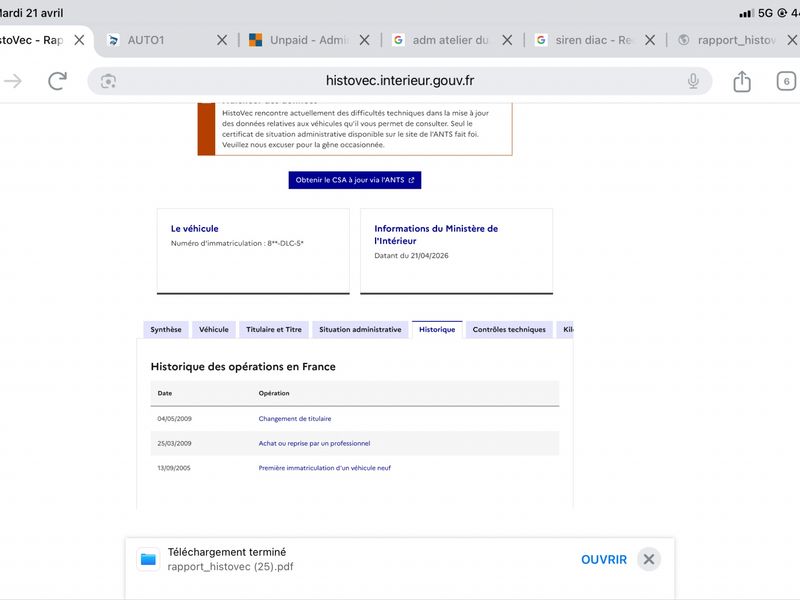
Task: Open the Véhicule tab
Action: tap(214, 330)
